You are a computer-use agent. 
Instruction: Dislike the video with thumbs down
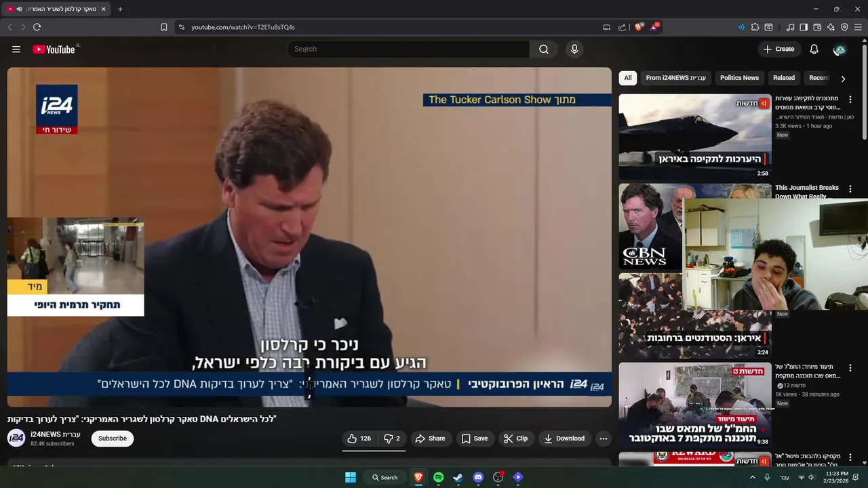393,439
